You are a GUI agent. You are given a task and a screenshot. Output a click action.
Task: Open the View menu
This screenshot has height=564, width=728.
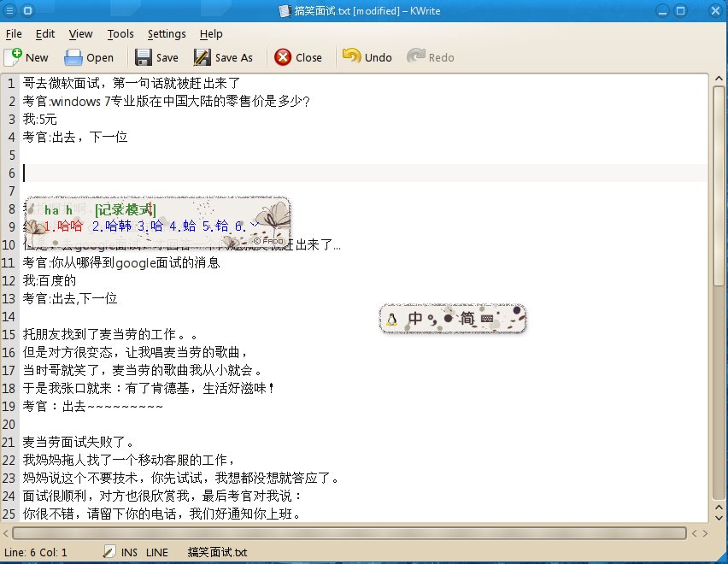tap(81, 34)
